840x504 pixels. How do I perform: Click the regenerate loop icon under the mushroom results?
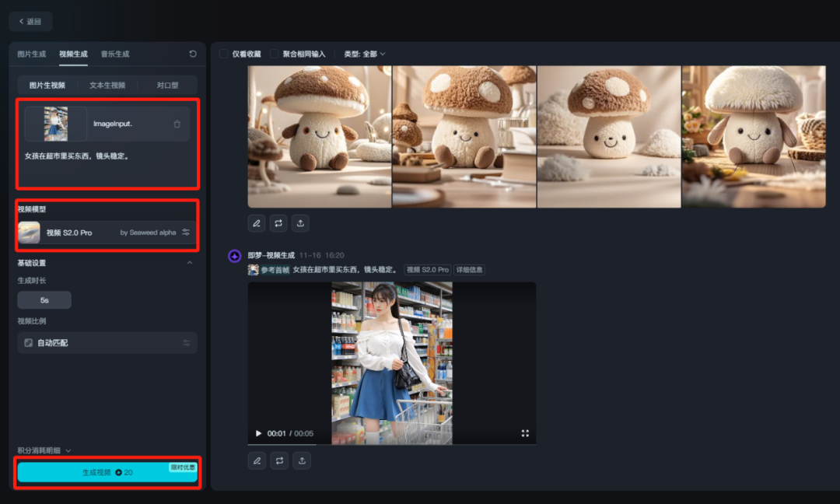(x=279, y=223)
